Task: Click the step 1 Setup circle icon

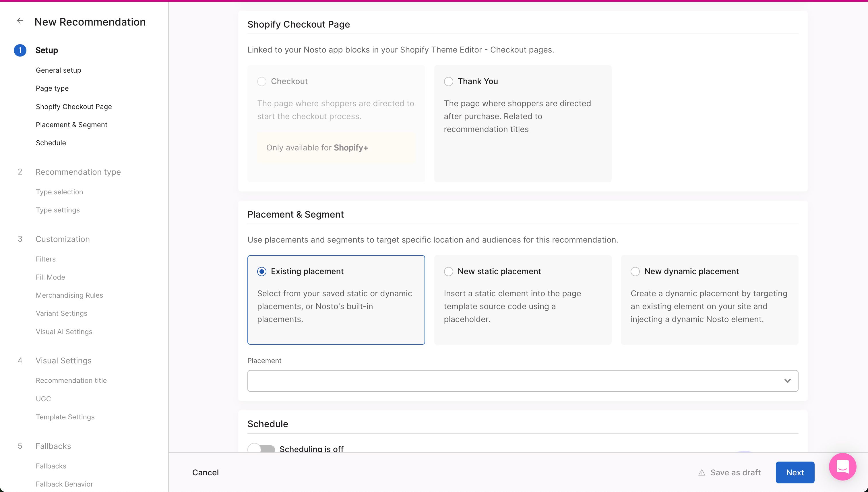Action: (x=20, y=50)
